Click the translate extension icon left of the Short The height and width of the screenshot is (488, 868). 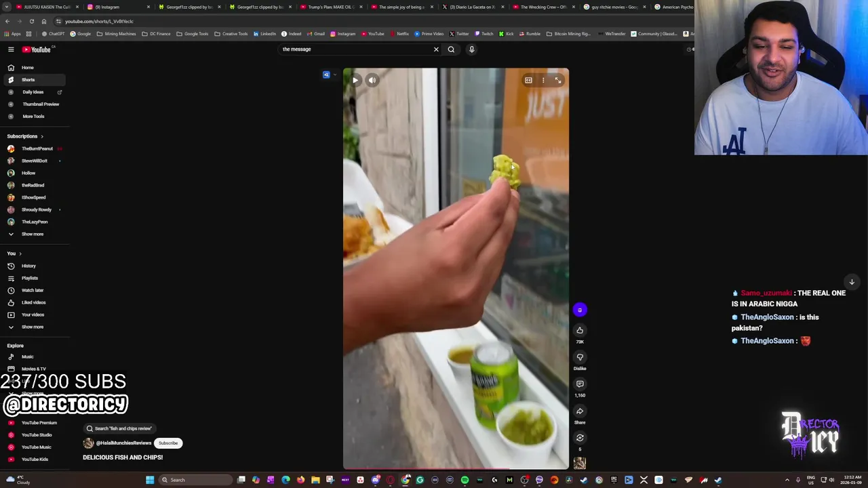(326, 75)
